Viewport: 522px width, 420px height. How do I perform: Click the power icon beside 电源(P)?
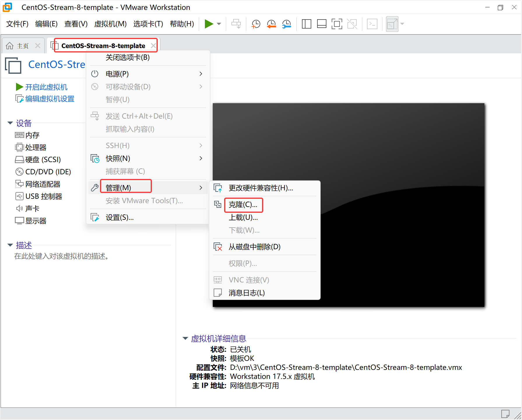tap(95, 74)
